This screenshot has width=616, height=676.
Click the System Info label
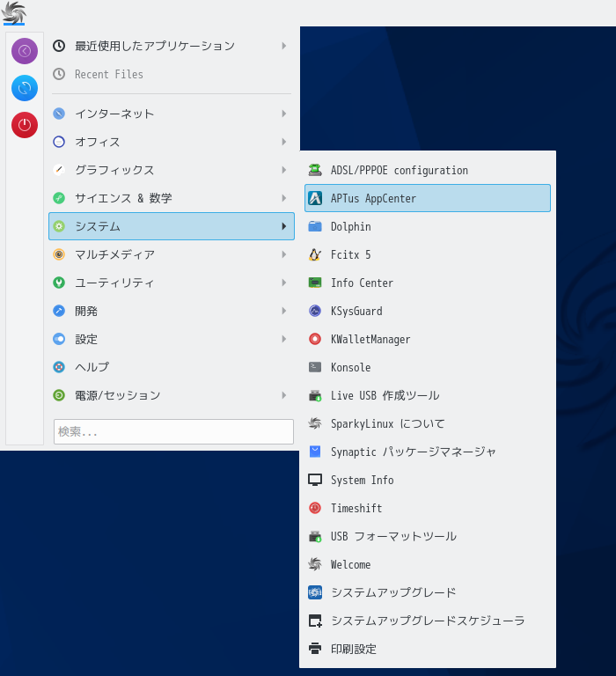[x=362, y=480]
